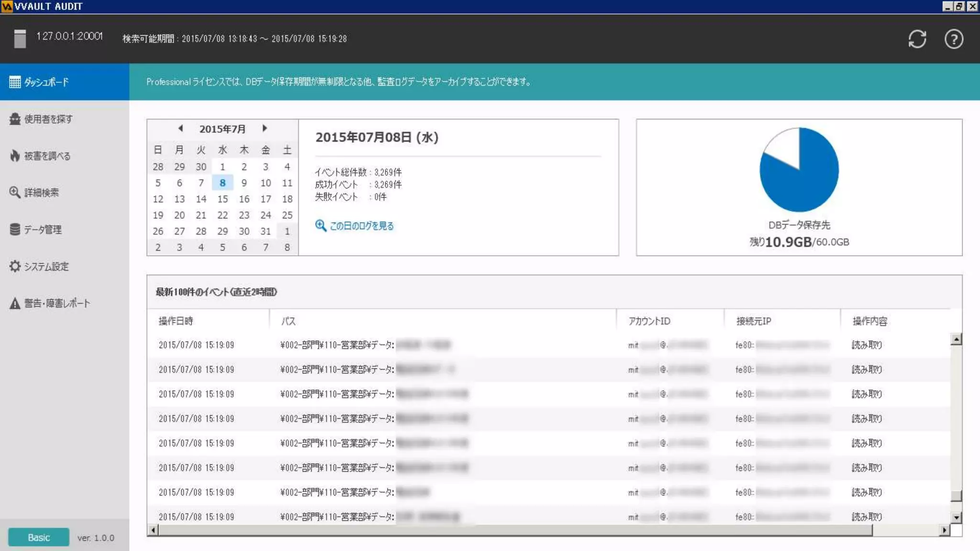The image size is (980, 551).
Task: Open the ダッシュボード dashboard menu item
Action: point(46,82)
